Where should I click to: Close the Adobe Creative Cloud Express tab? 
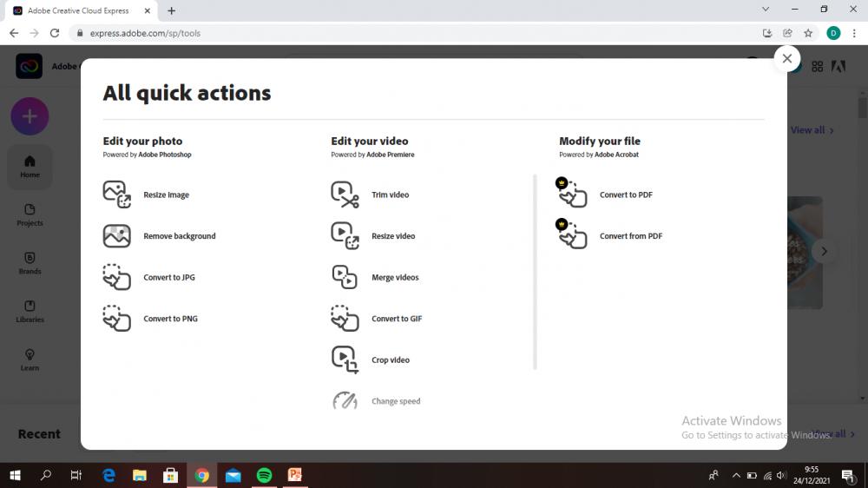click(148, 10)
